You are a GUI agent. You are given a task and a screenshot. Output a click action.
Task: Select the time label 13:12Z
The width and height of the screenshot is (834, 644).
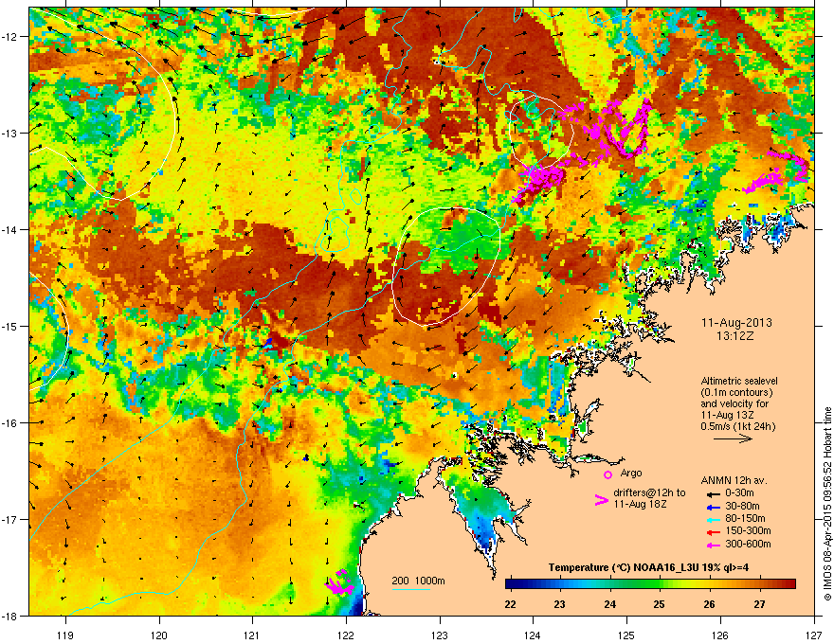(x=736, y=336)
